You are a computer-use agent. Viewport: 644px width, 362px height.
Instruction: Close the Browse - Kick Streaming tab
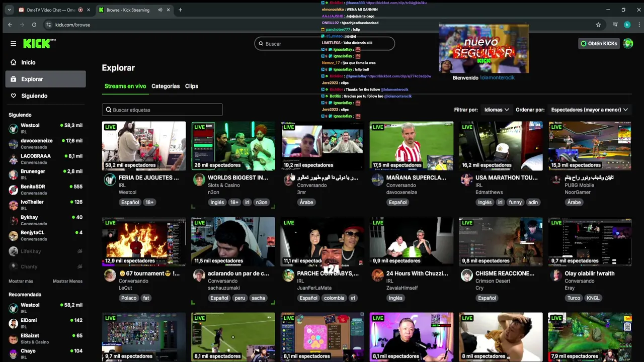(x=169, y=10)
